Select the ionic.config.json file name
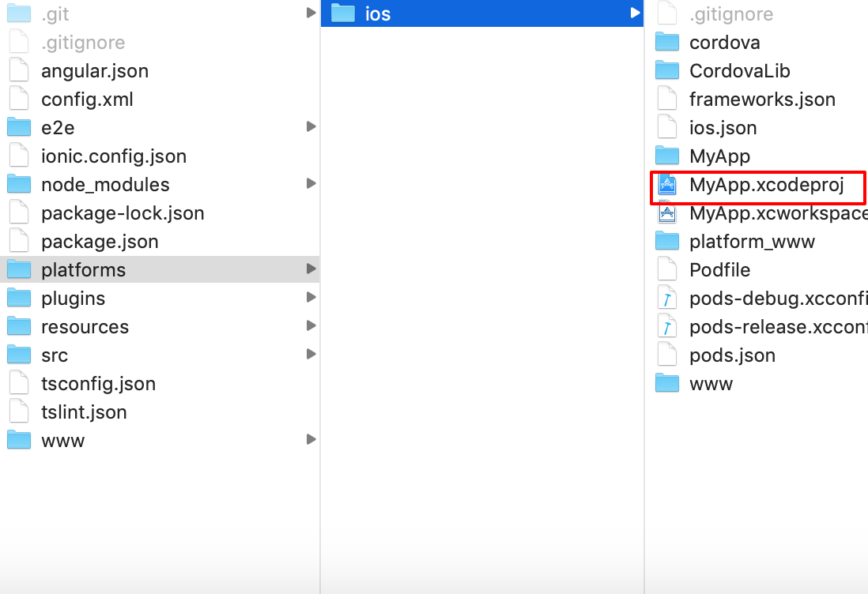The height and width of the screenshot is (594, 868). (x=114, y=156)
